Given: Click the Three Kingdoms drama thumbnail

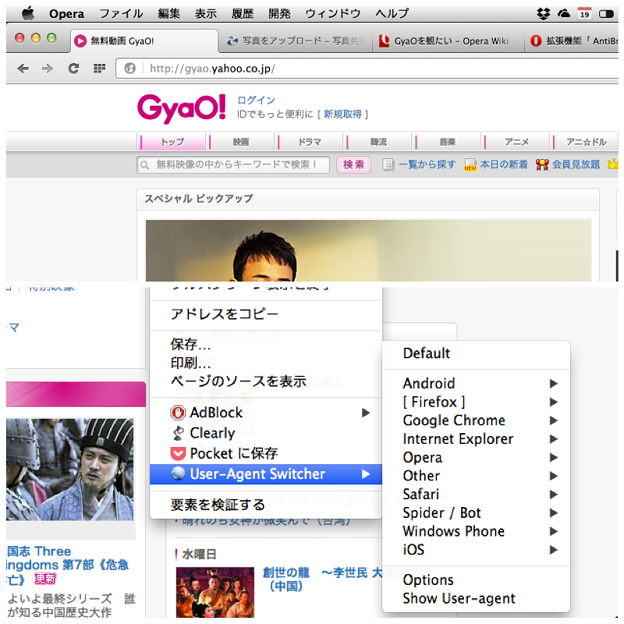Looking at the screenshot, I should click(70, 470).
